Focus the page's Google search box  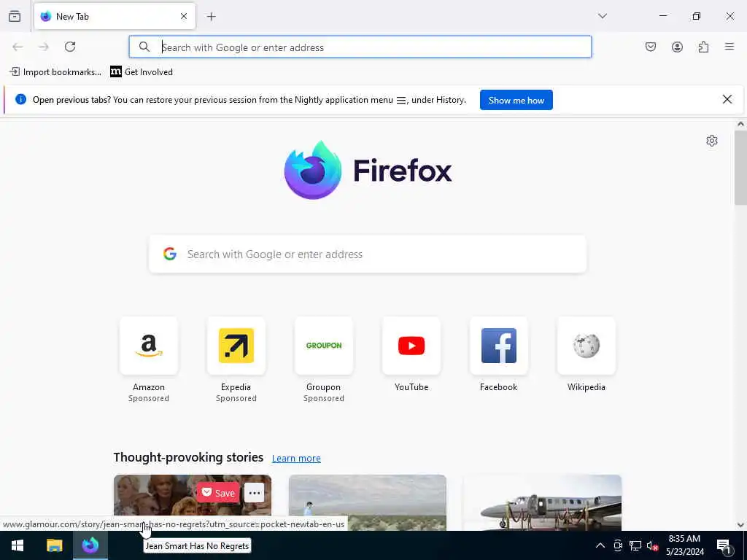pos(368,254)
